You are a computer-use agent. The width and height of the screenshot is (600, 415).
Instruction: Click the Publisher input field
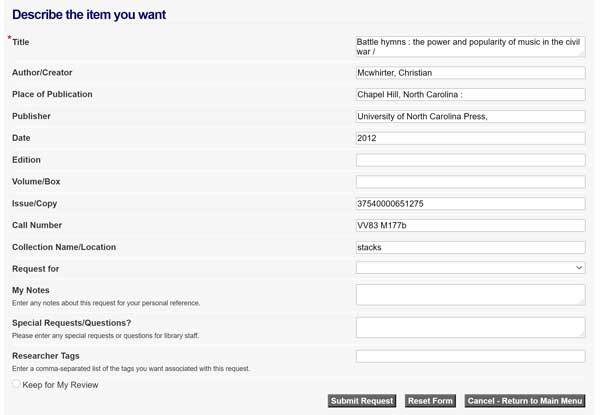(x=470, y=117)
